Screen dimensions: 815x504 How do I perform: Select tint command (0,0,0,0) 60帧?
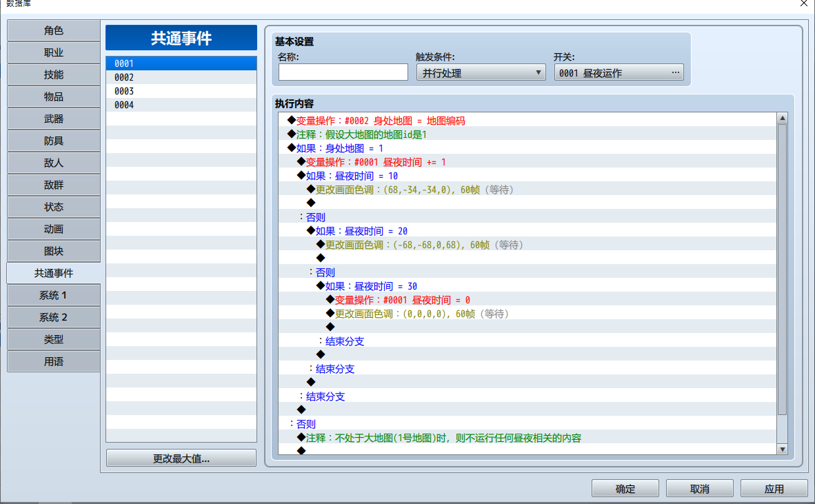[x=527, y=314]
